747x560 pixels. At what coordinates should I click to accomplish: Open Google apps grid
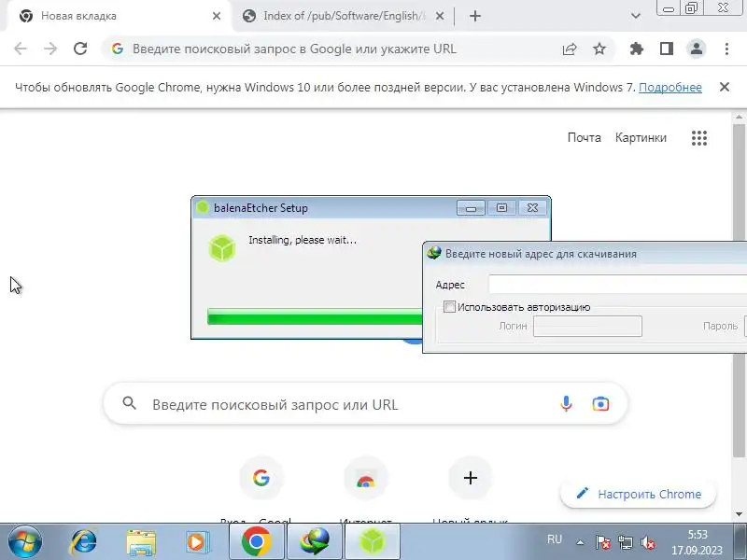698,138
